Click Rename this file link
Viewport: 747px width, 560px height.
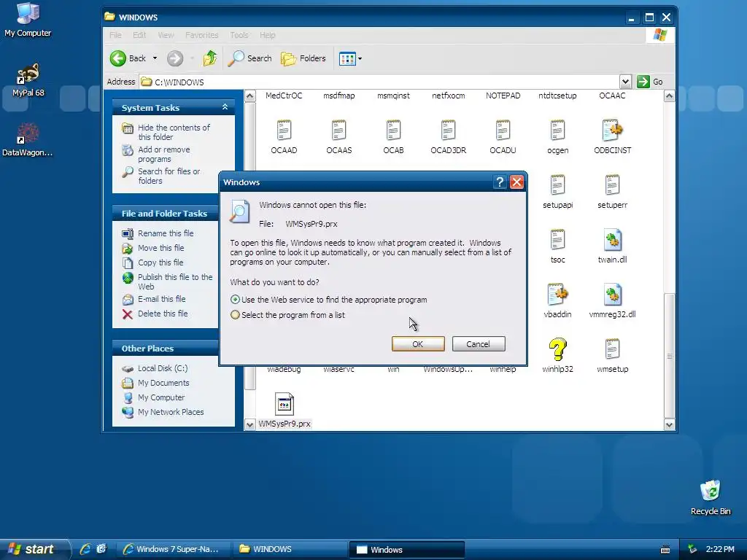[x=166, y=233]
